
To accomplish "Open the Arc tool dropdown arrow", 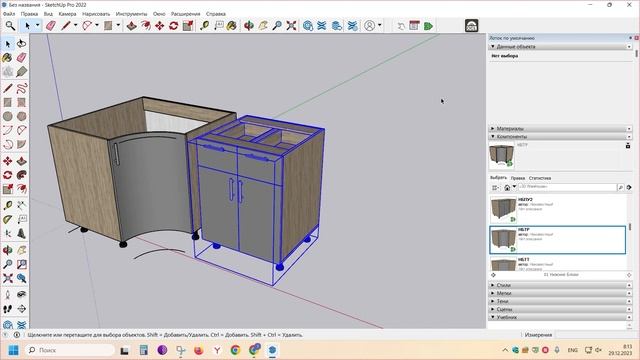I will [x=97, y=25].
